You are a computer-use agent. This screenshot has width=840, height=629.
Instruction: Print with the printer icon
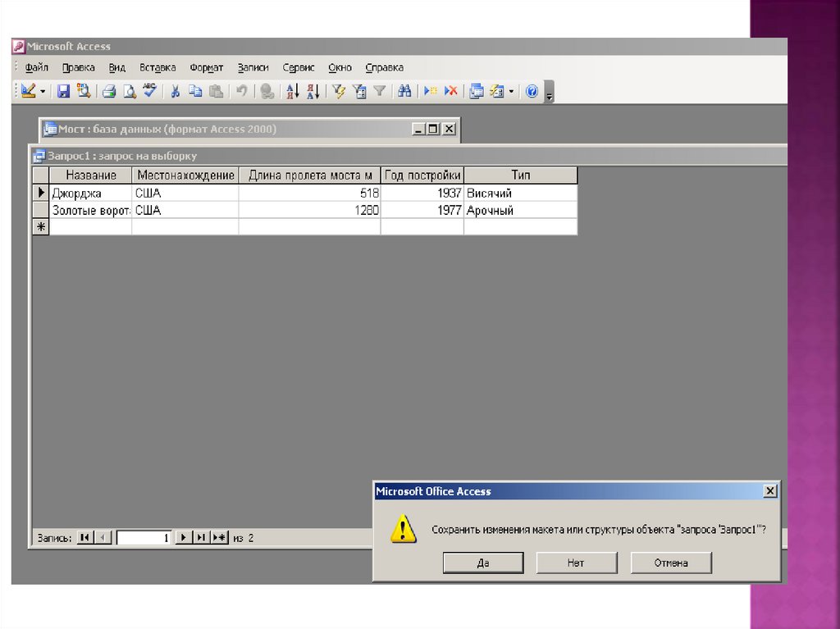109,91
